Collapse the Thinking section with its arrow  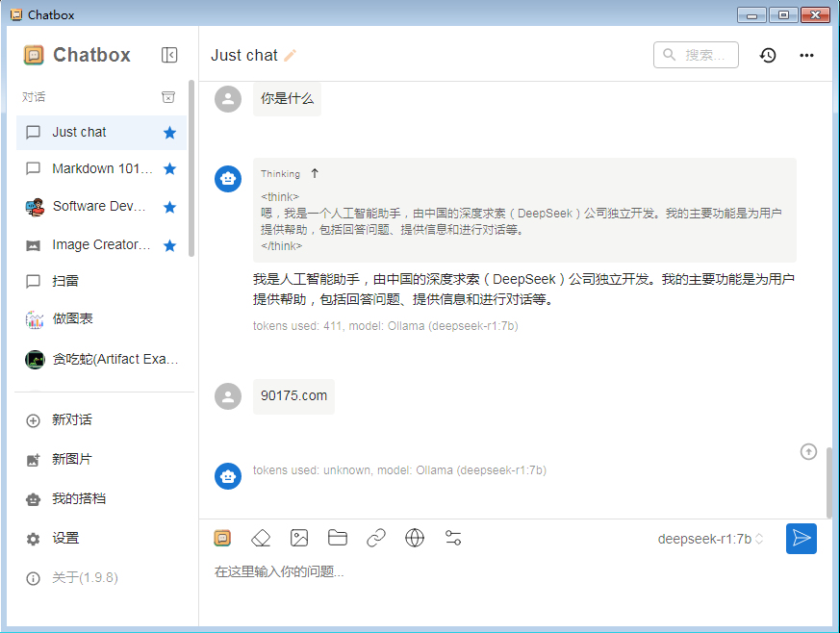(x=315, y=173)
